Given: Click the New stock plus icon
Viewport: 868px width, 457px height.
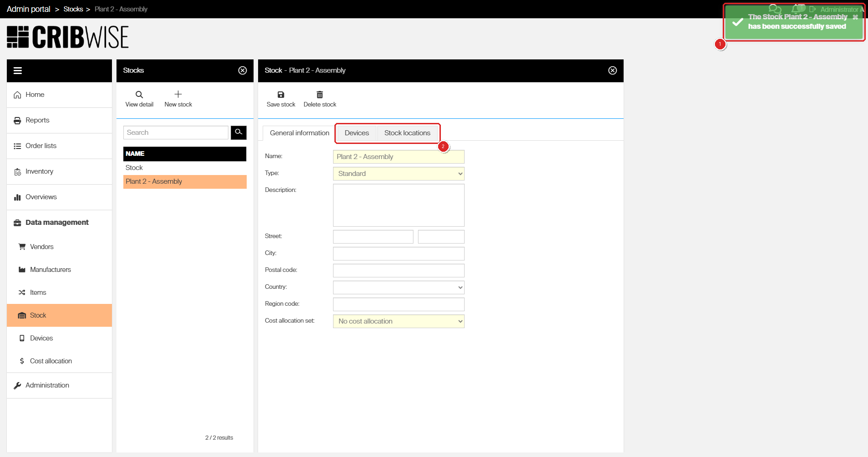Looking at the screenshot, I should 178,94.
